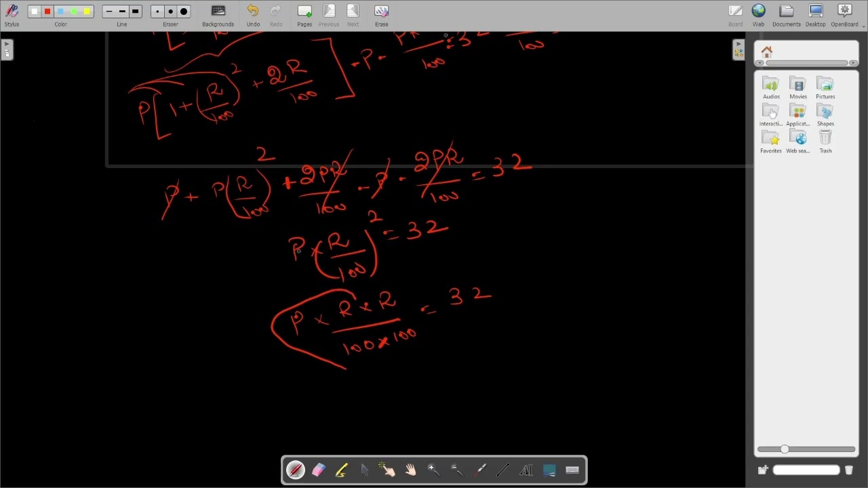Image resolution: width=868 pixels, height=488 pixels.
Task: Open the OpenBoard menu
Action: (845, 15)
